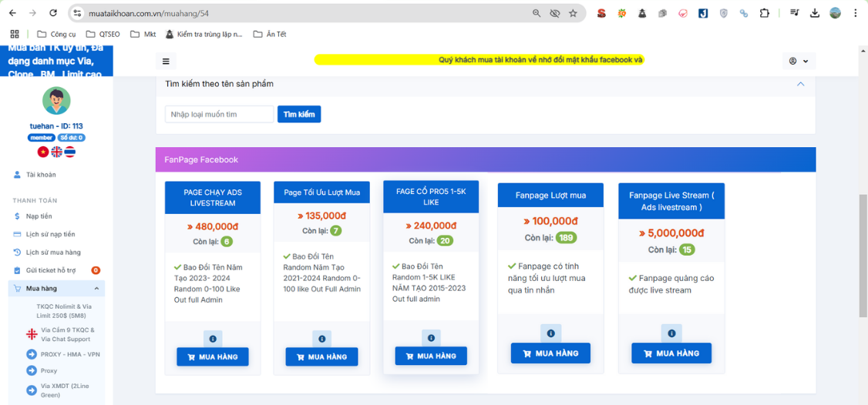Open info icon for PAGE CHẠY ADS LIVESTREAM
868x405 pixels.
point(213,339)
